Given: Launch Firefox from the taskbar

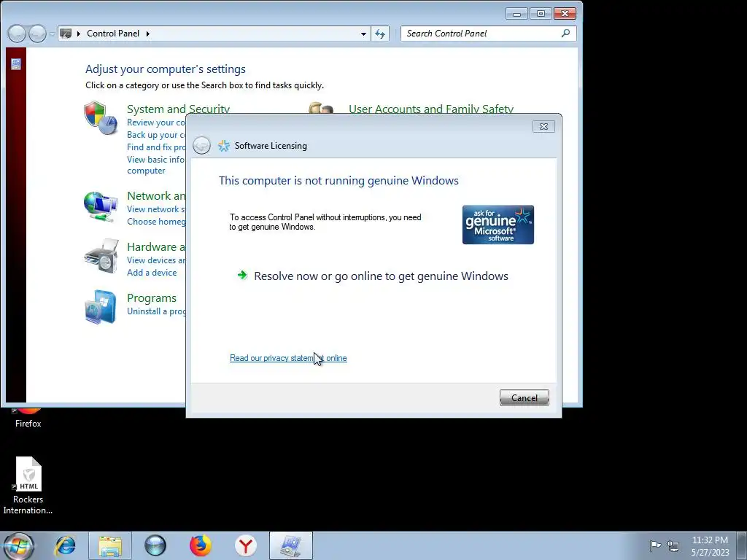Looking at the screenshot, I should [x=201, y=545].
